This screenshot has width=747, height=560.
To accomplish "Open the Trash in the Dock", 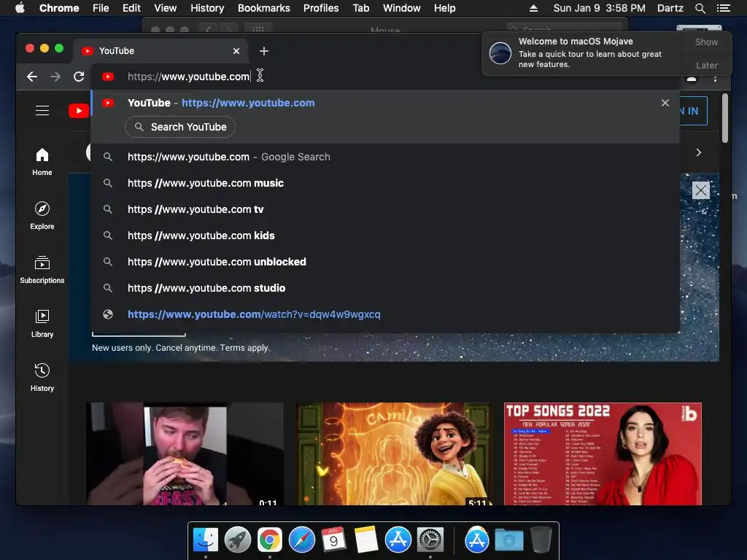I will (x=541, y=540).
